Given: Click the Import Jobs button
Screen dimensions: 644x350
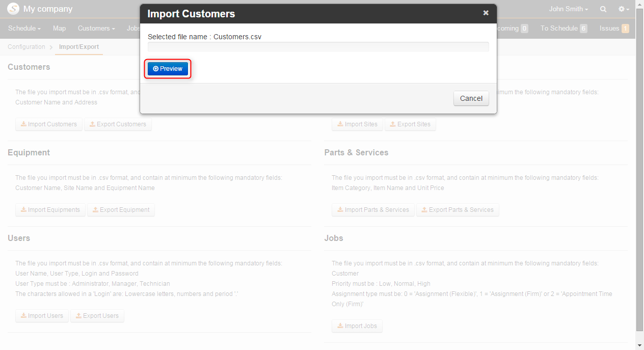Looking at the screenshot, I should 357,326.
